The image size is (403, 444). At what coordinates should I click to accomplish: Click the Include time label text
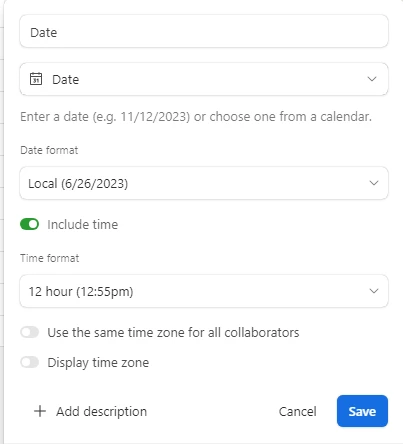coord(83,225)
